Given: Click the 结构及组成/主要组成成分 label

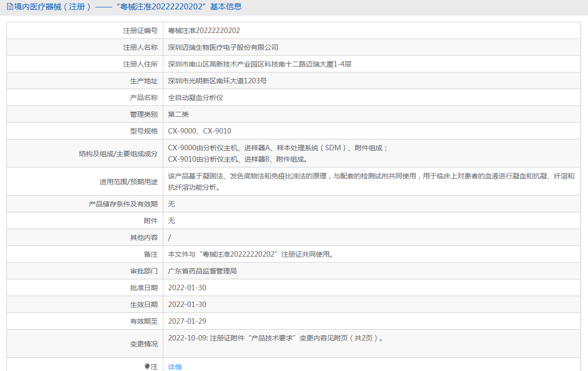Looking at the screenshot, I should 118,154.
